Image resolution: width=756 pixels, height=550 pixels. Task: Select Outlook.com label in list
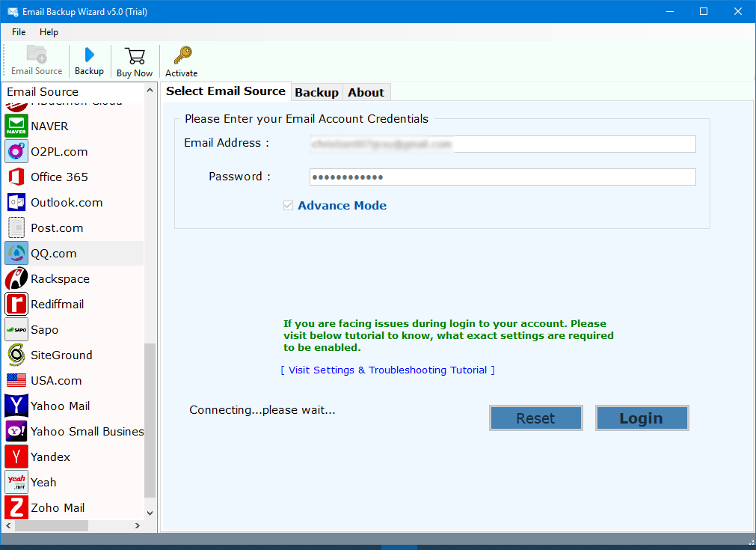pos(67,202)
